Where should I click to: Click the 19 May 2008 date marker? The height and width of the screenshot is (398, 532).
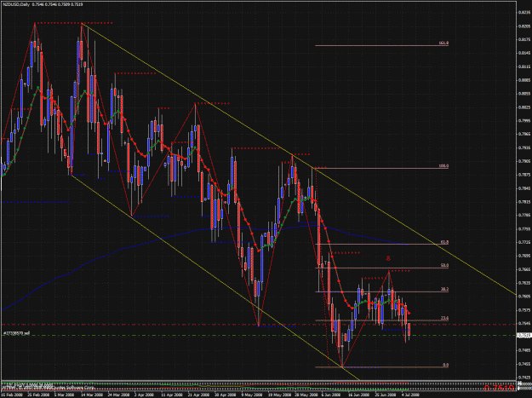278,395
